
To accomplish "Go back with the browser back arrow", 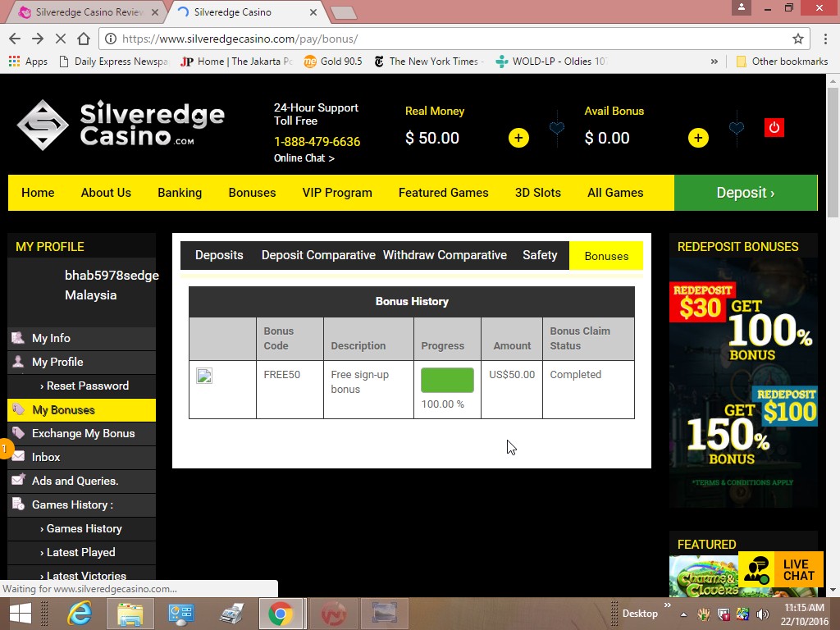I will [15, 39].
